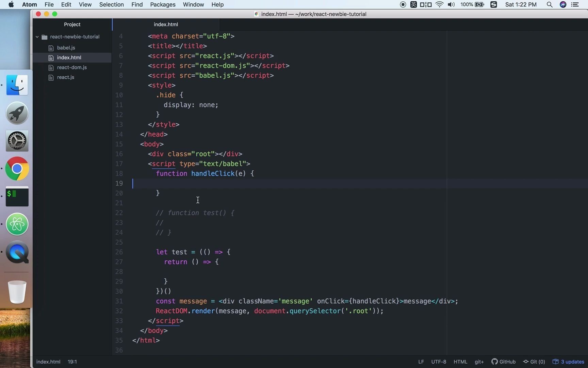Open Spotlight search in the menu bar

(549, 4)
